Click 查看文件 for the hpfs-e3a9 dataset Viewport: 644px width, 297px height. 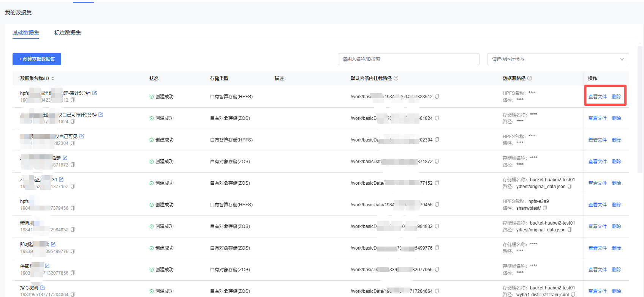pos(597,205)
